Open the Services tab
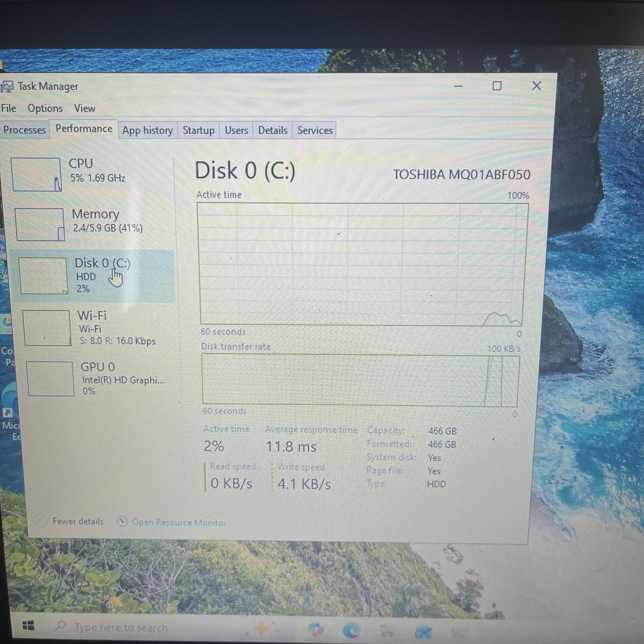 pyautogui.click(x=315, y=130)
